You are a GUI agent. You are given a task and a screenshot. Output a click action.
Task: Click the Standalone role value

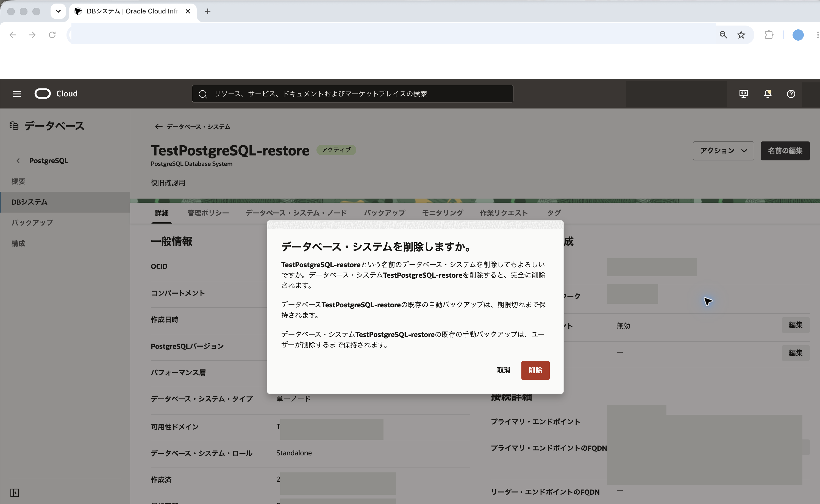click(294, 453)
